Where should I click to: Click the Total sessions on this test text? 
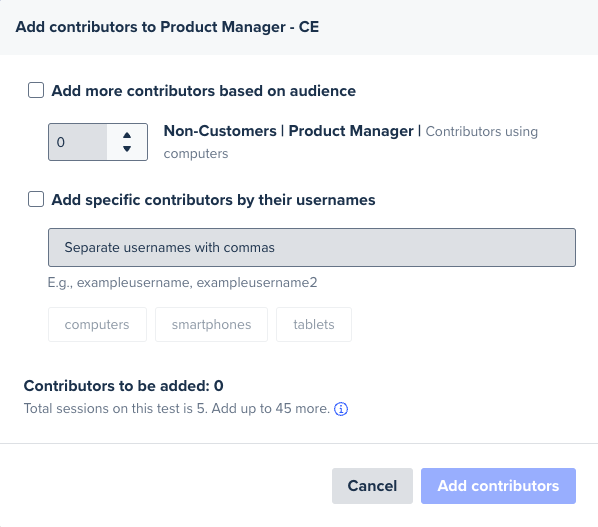coord(177,408)
